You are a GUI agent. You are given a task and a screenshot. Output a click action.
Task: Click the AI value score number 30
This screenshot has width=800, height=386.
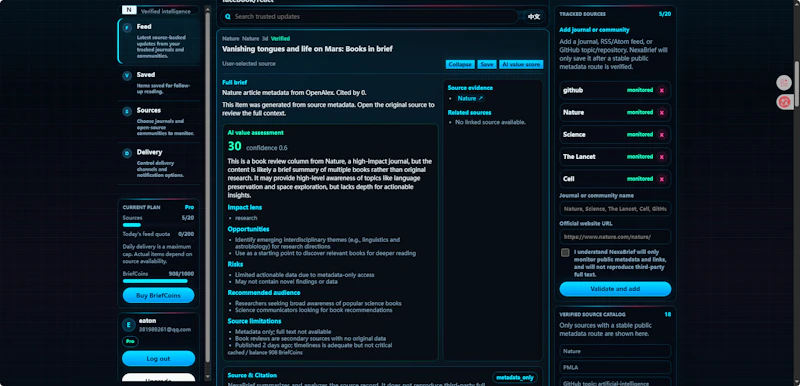[234, 146]
